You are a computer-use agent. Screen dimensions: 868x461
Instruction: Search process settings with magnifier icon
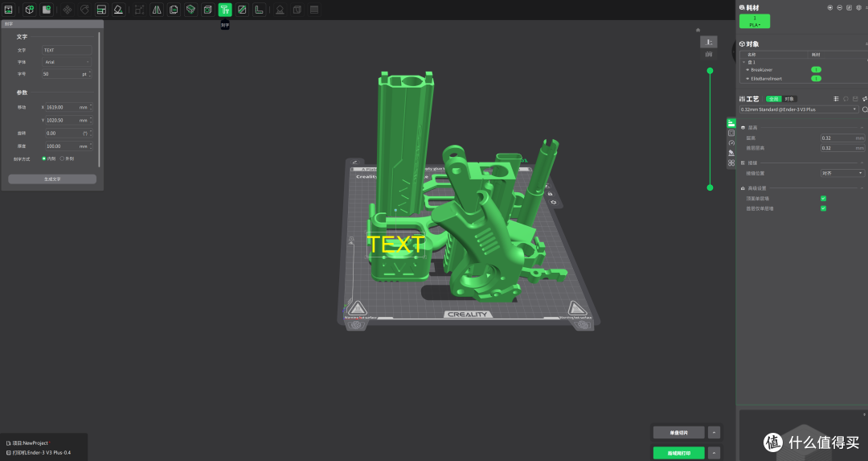(x=865, y=109)
